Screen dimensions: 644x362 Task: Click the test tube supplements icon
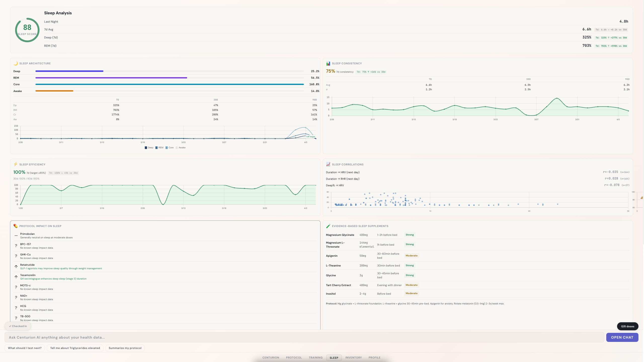click(x=328, y=226)
